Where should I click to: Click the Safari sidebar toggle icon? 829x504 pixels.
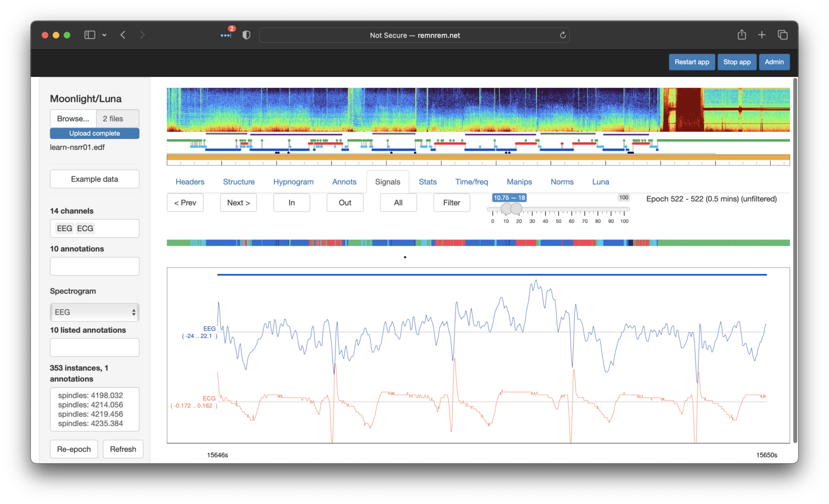(x=89, y=35)
